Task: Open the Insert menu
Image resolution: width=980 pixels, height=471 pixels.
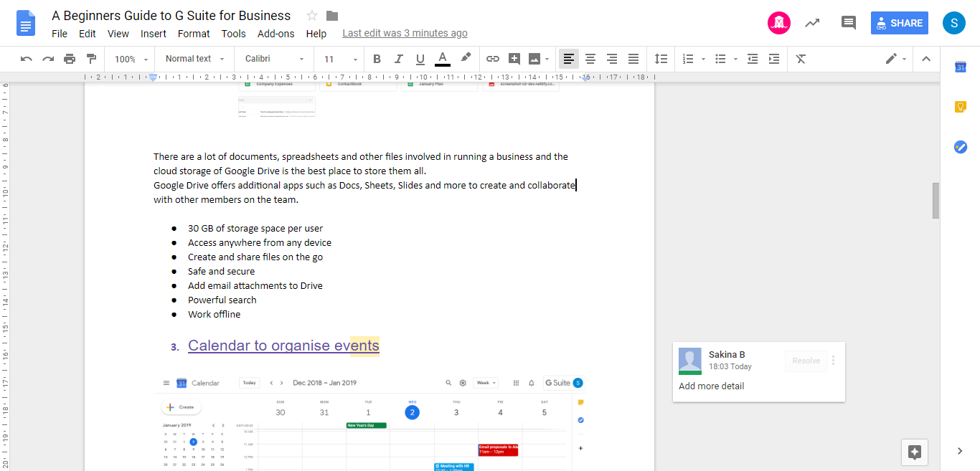Action: pos(154,34)
